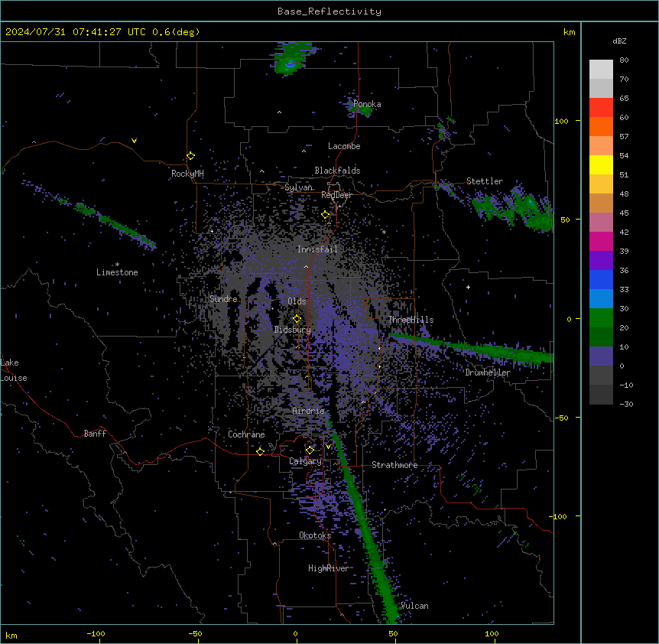Click the yellow diamond marker below RedDeer
659x644 pixels.
(x=326, y=215)
